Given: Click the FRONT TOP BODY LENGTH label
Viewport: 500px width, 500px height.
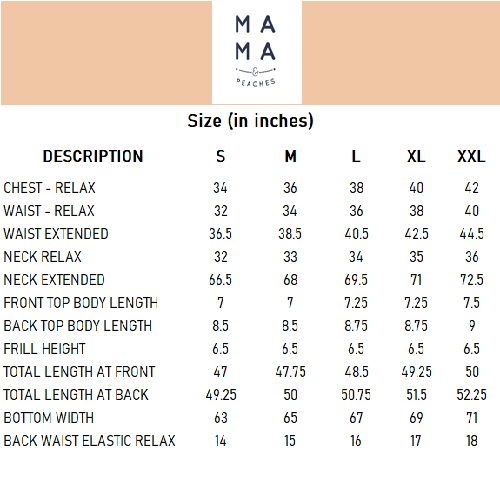Looking at the screenshot, I should (x=80, y=303).
